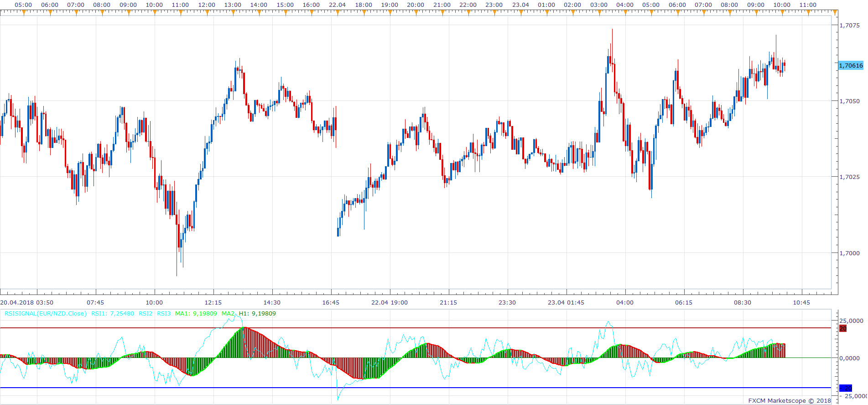The width and height of the screenshot is (868, 405).
Task: Click the 12:15 bottom axis label
Action: pyautogui.click(x=213, y=303)
